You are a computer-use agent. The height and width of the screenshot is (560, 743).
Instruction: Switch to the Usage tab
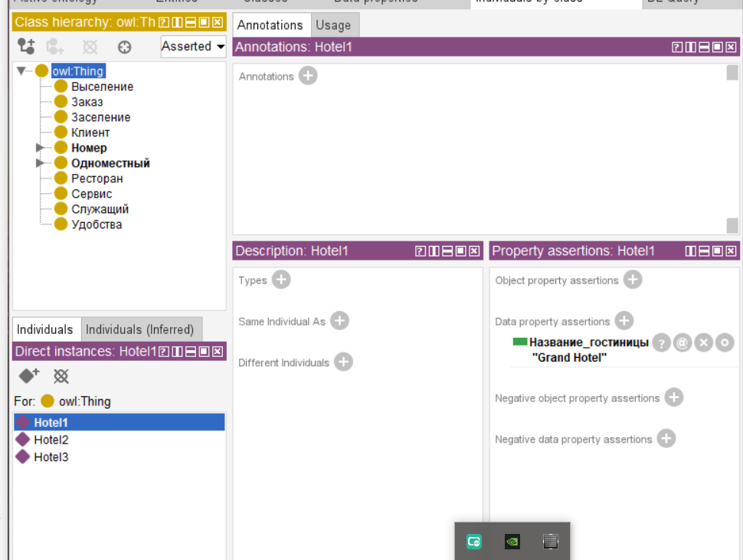click(x=334, y=25)
